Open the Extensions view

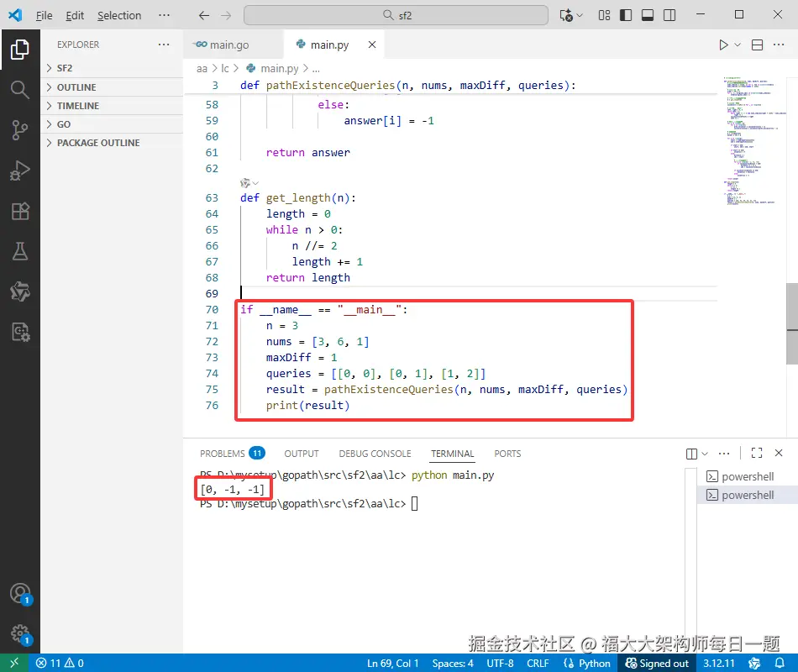(20, 211)
